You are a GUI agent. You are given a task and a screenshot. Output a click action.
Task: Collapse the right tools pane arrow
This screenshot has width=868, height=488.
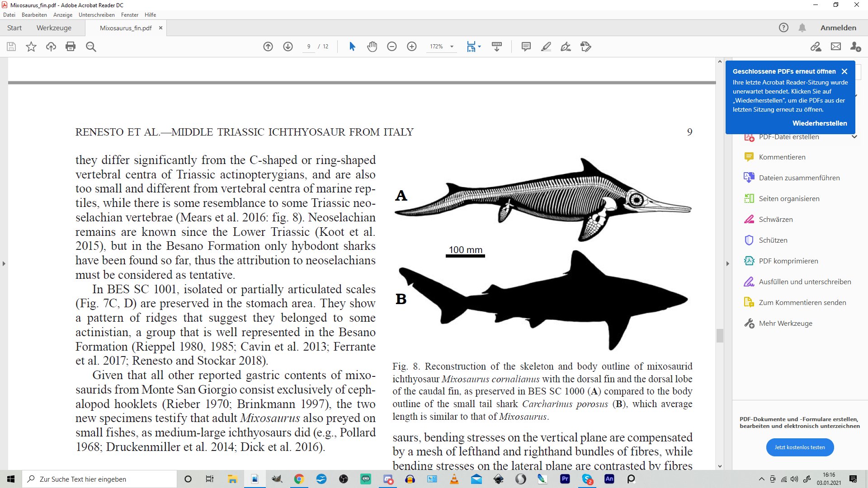coord(728,263)
